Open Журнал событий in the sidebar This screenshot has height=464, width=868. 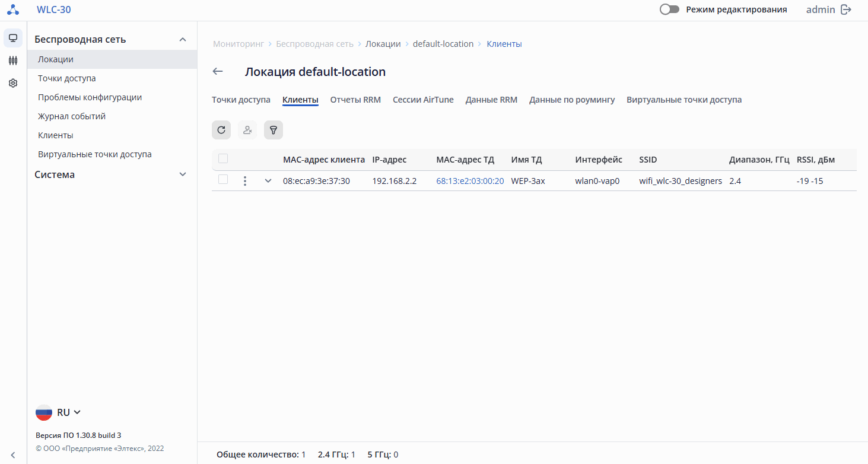click(x=112, y=116)
